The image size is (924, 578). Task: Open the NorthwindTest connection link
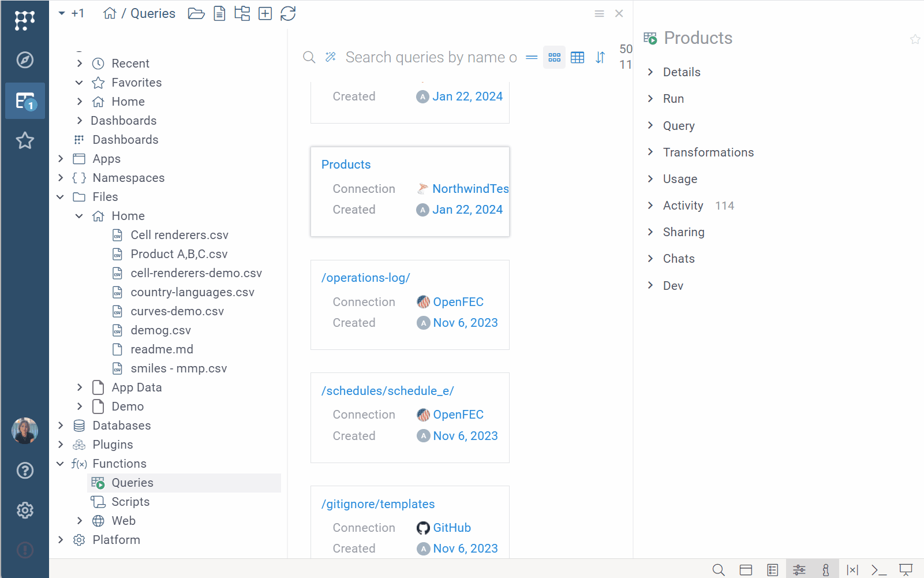pyautogui.click(x=470, y=189)
